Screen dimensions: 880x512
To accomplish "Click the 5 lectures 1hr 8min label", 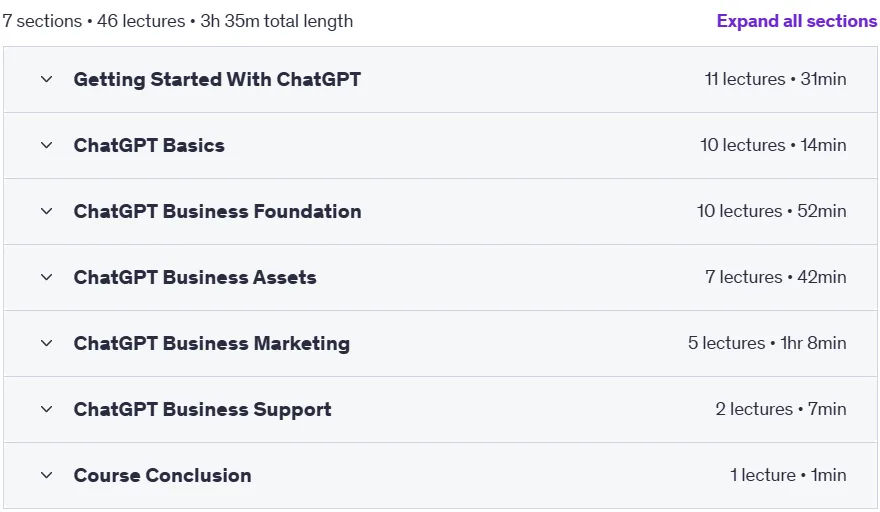I will coord(767,343).
